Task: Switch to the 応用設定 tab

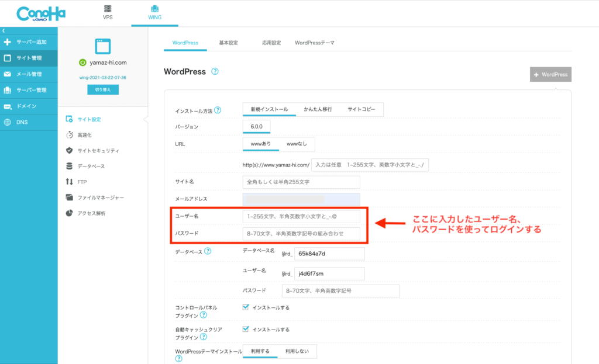Action: coord(271,43)
